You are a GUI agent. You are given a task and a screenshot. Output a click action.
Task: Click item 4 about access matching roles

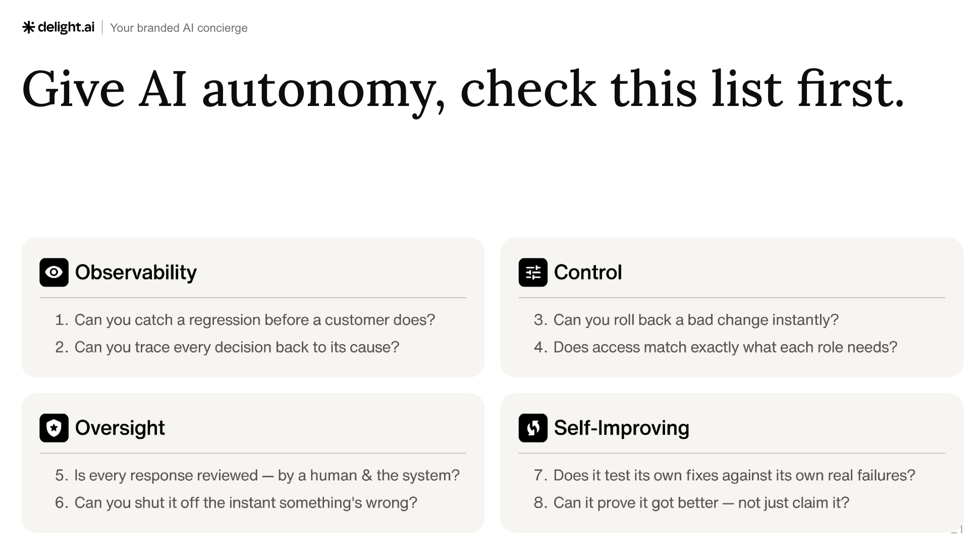[x=716, y=347]
